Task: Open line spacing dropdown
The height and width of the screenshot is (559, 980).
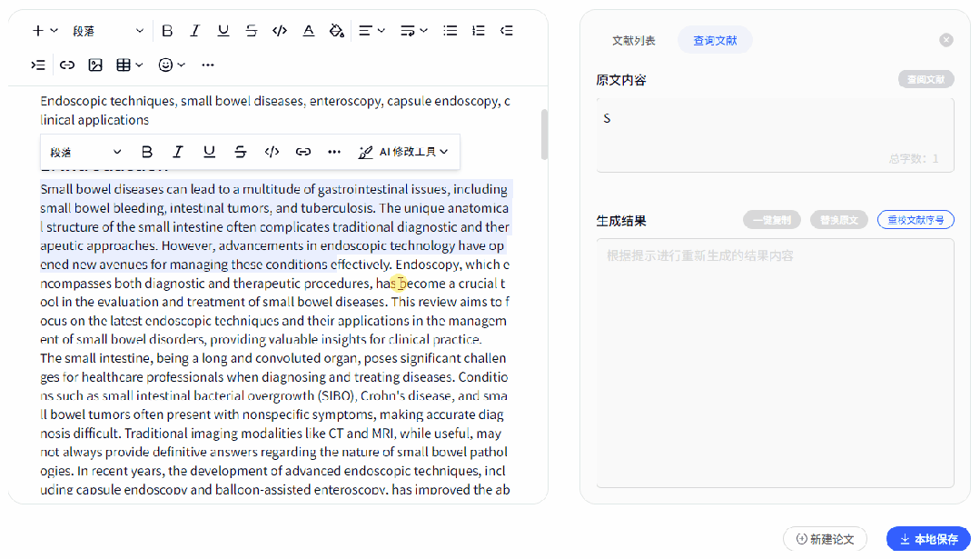Action: point(414,31)
